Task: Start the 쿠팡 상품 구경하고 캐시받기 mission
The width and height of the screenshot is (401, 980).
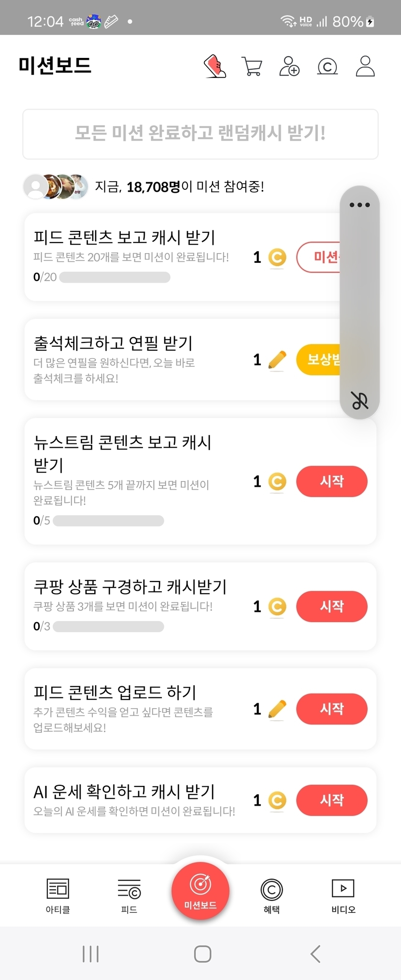Action: tap(331, 607)
